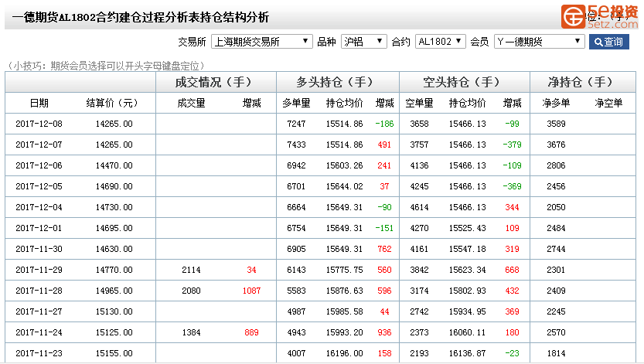The width and height of the screenshot is (644, 364).
Task: Click the 净持仓（手） group header
Action: (581, 82)
